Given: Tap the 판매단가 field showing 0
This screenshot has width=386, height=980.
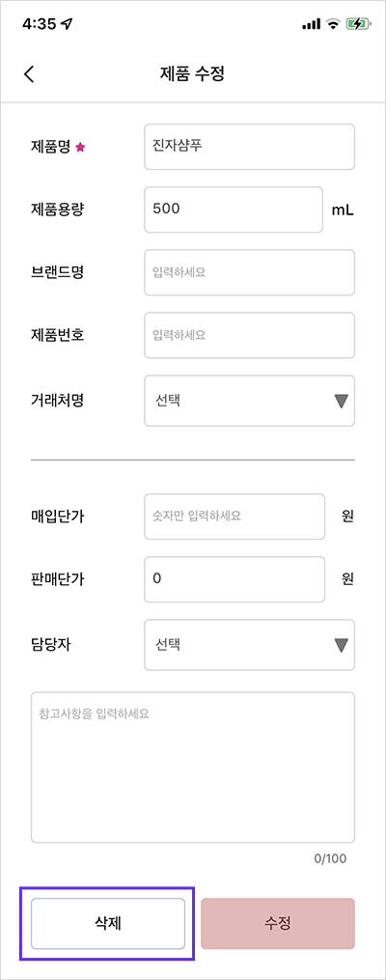Looking at the screenshot, I should tap(234, 579).
